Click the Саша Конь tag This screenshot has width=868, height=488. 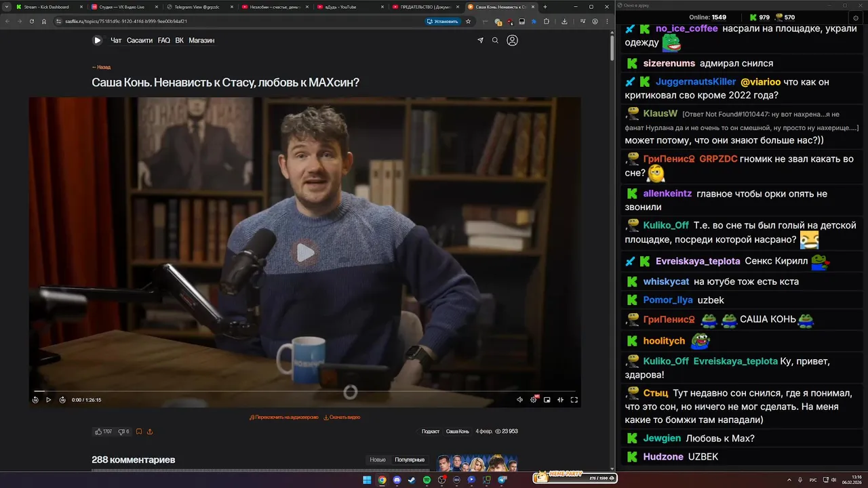457,431
